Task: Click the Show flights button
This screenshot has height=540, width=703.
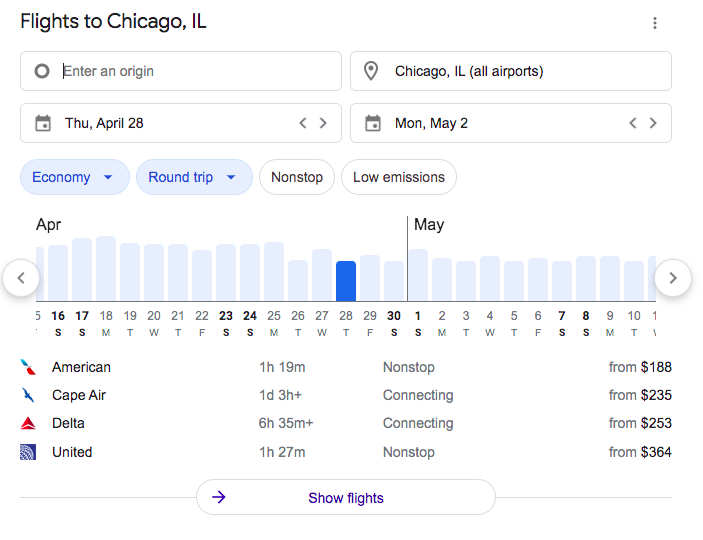Action: pyautogui.click(x=346, y=497)
